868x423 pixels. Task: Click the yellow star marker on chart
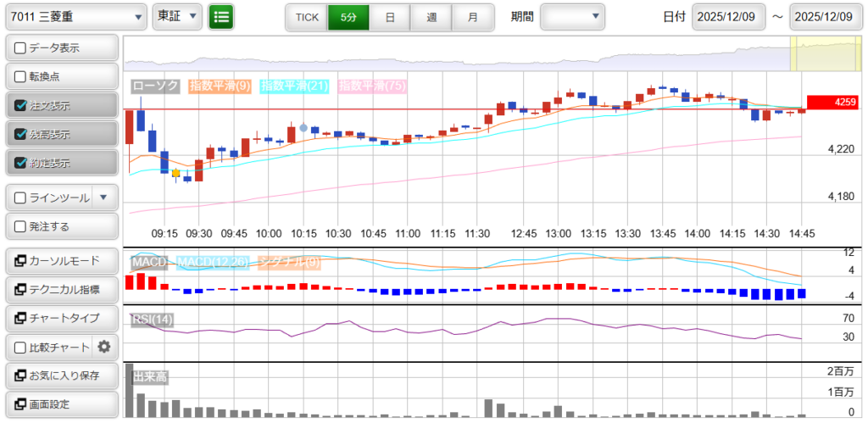pos(175,173)
